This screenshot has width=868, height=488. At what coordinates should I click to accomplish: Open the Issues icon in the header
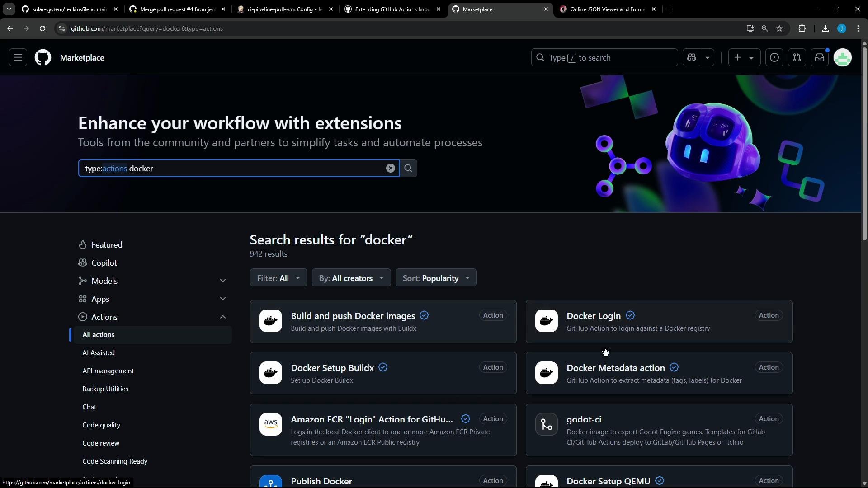(x=774, y=58)
